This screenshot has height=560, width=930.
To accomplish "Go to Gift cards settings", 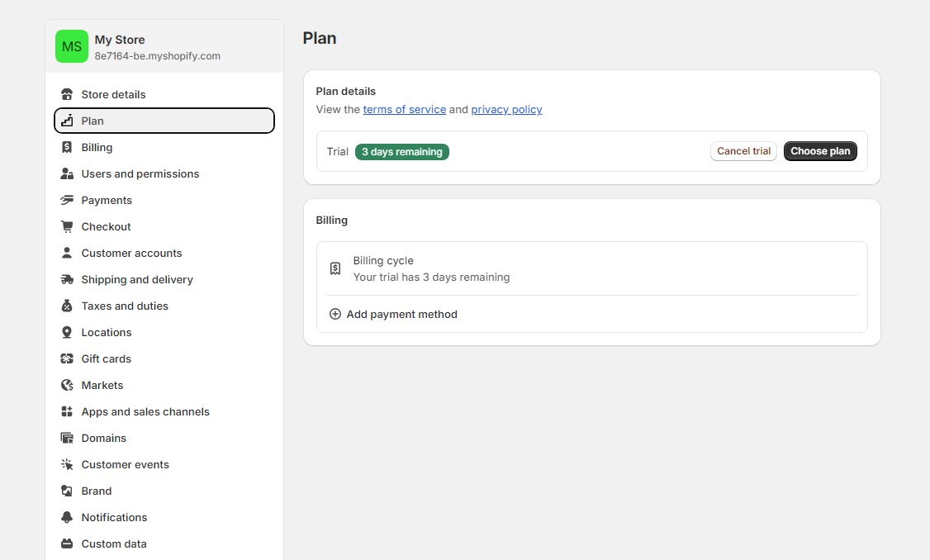I will pyautogui.click(x=164, y=358).
